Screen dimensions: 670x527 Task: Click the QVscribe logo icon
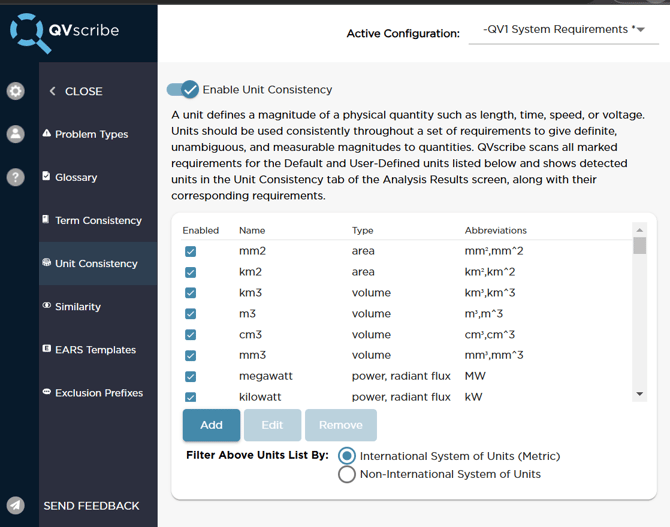(x=27, y=32)
